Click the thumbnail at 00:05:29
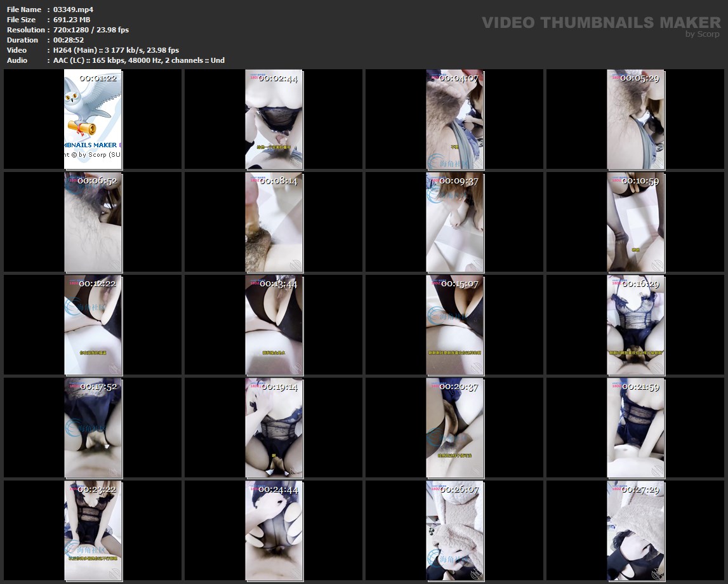728x584 pixels. point(635,119)
